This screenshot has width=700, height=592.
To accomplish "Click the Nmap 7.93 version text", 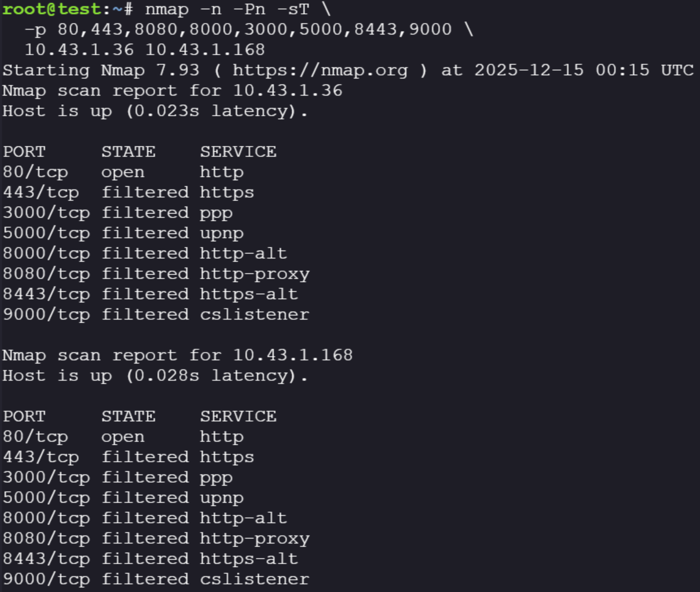I will 150,70.
